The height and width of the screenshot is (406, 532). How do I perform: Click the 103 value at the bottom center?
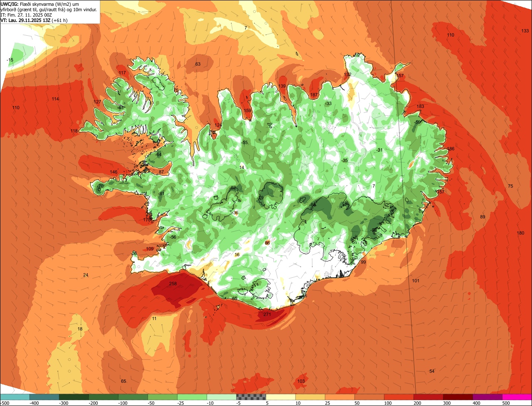click(x=301, y=382)
